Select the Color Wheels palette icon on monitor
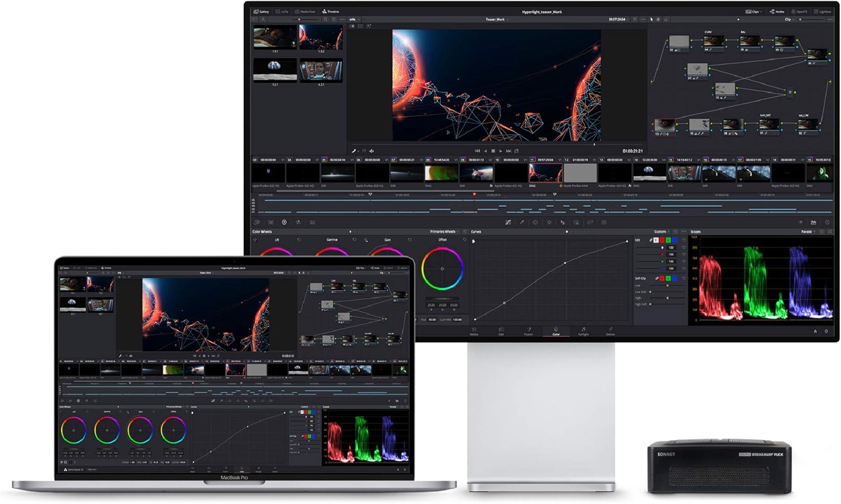Image resolution: width=841 pixels, height=504 pixels. (x=284, y=223)
